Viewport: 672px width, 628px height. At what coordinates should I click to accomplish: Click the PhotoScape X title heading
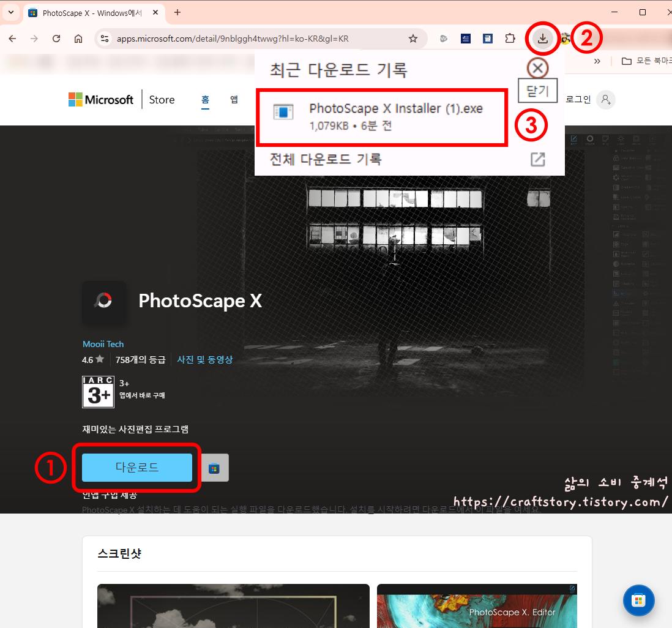(x=200, y=301)
